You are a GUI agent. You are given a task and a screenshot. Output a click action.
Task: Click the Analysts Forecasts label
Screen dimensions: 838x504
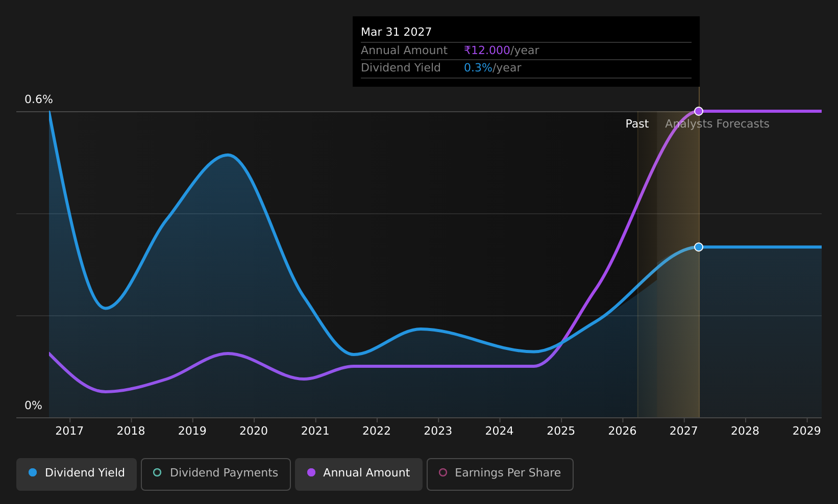[717, 124]
